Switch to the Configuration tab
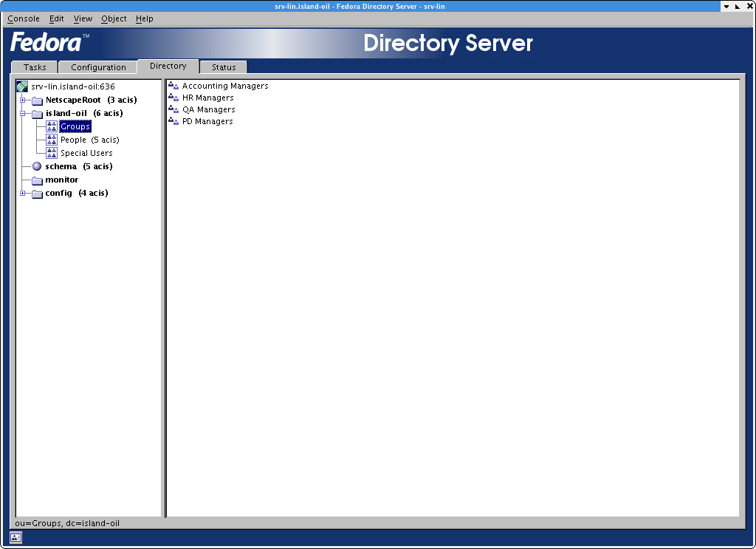The width and height of the screenshot is (756, 549). point(98,67)
